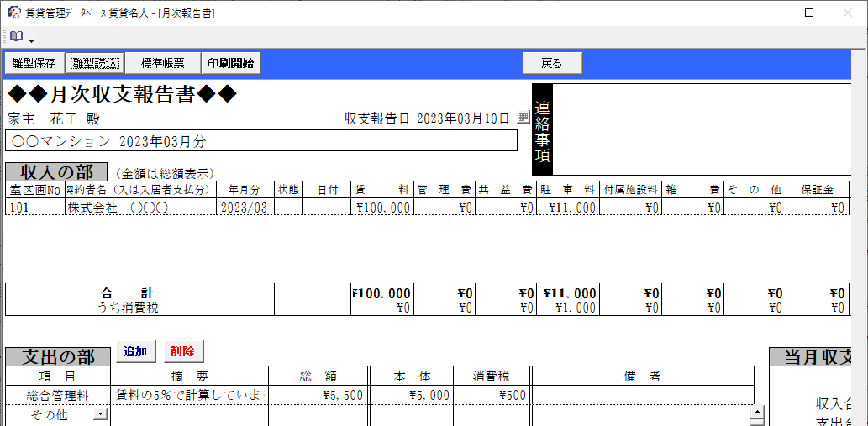The height and width of the screenshot is (426, 868).
Task: Select the 状態 cell for room 101
Action: [288, 208]
